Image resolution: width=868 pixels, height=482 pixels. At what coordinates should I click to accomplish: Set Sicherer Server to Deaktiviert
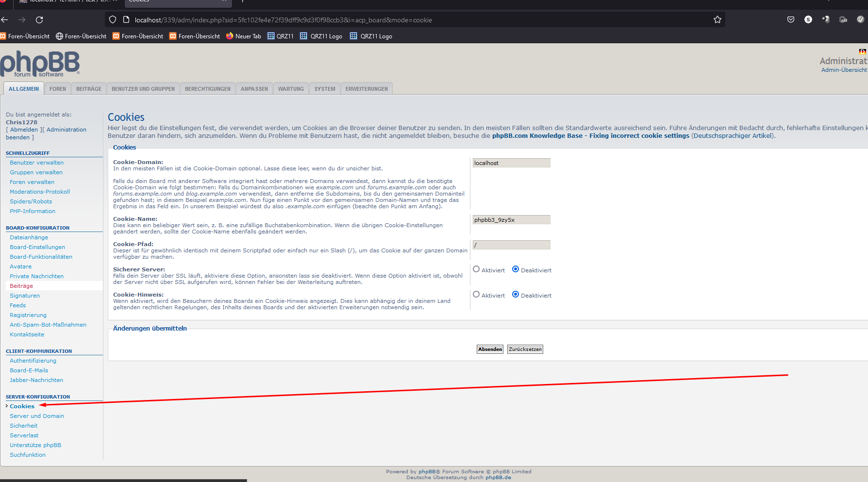pyautogui.click(x=516, y=269)
